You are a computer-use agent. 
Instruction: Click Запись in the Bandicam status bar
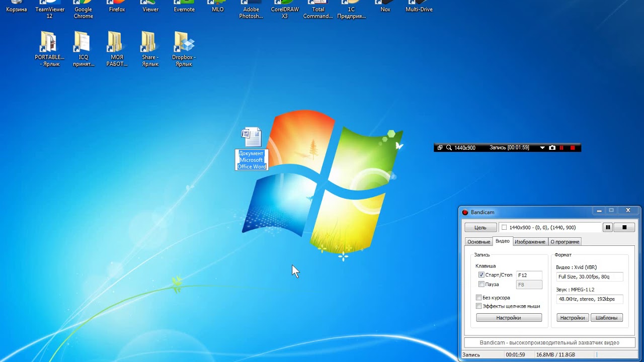click(x=471, y=355)
